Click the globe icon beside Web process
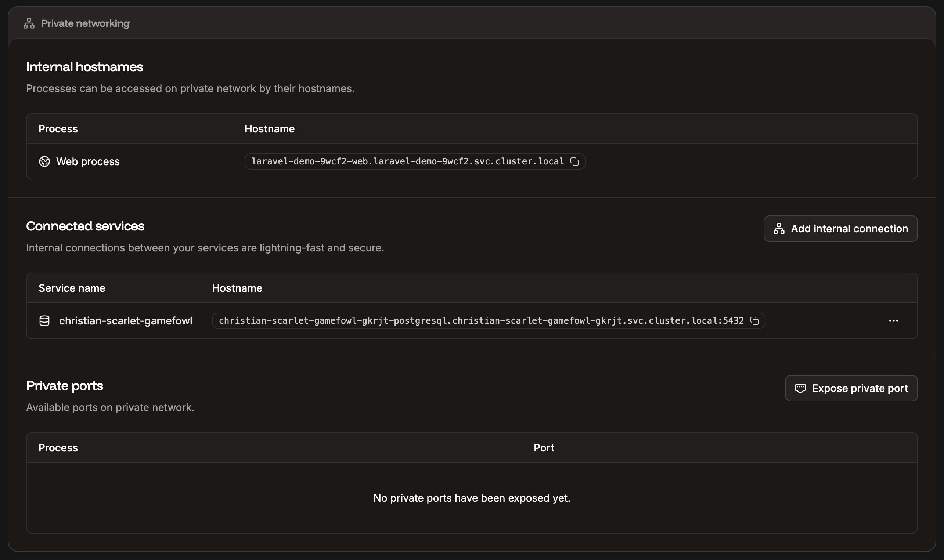 tap(44, 161)
